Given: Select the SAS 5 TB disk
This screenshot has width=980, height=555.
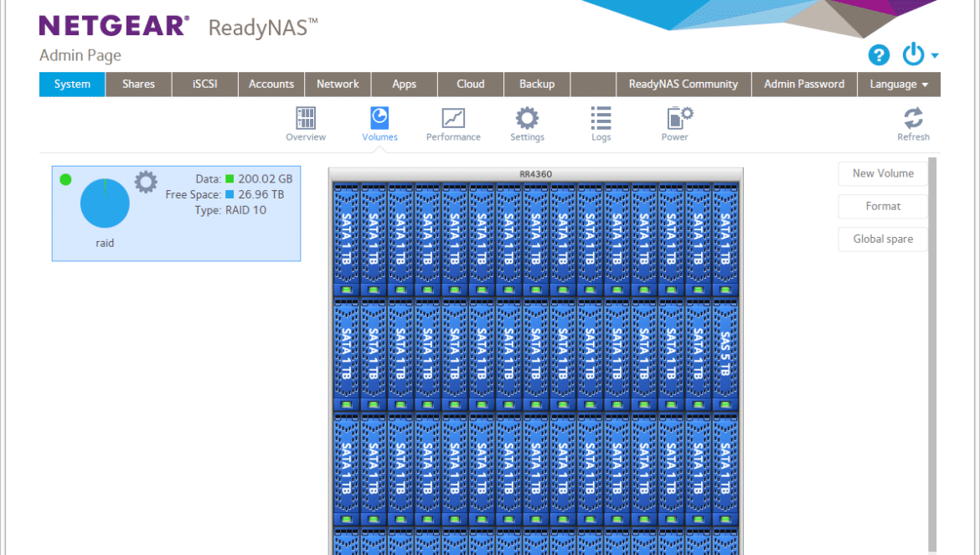Looking at the screenshot, I should (725, 355).
